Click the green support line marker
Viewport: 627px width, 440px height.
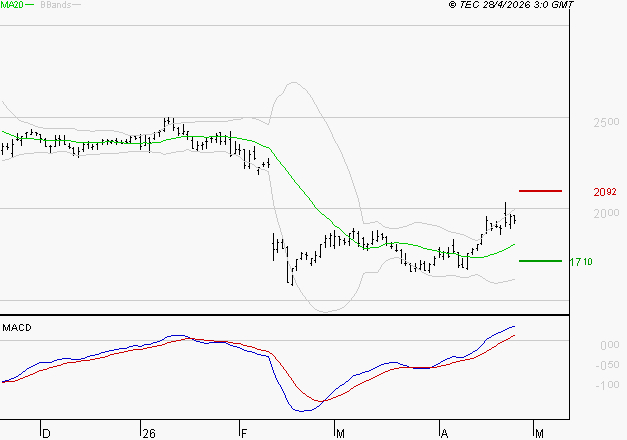click(540, 261)
